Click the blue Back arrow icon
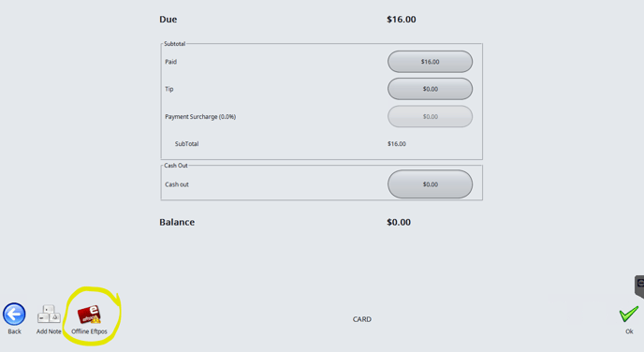Image resolution: width=644 pixels, height=352 pixels. 14,315
